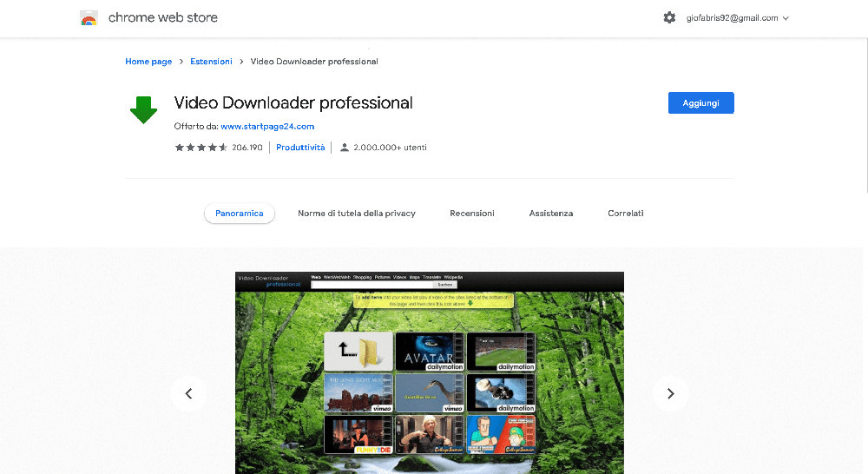Viewport: 868px width, 474px height.
Task: Click the Video Downloader professional heading
Action: 293,103
